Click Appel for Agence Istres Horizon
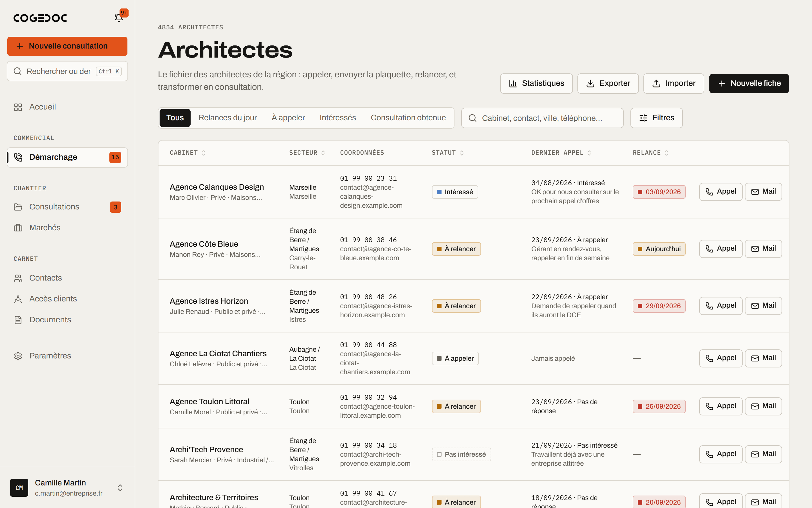The height and width of the screenshot is (508, 812). click(x=720, y=306)
